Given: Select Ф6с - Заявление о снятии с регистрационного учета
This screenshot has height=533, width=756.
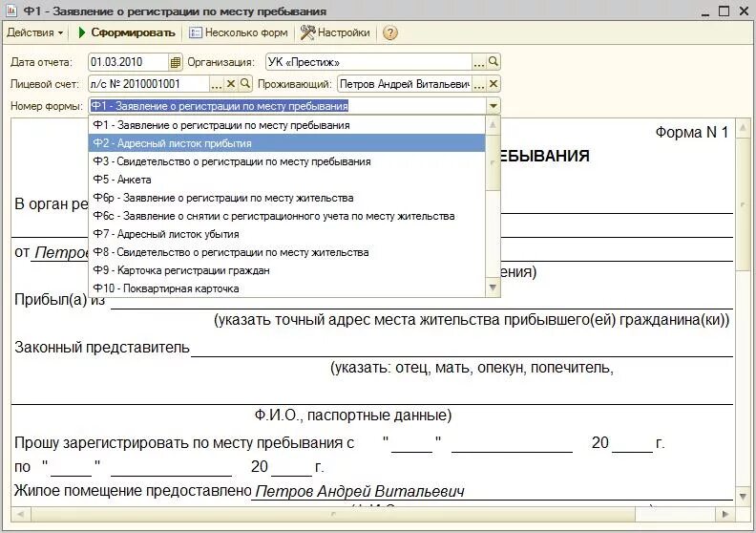Looking at the screenshot, I should coord(287,216).
